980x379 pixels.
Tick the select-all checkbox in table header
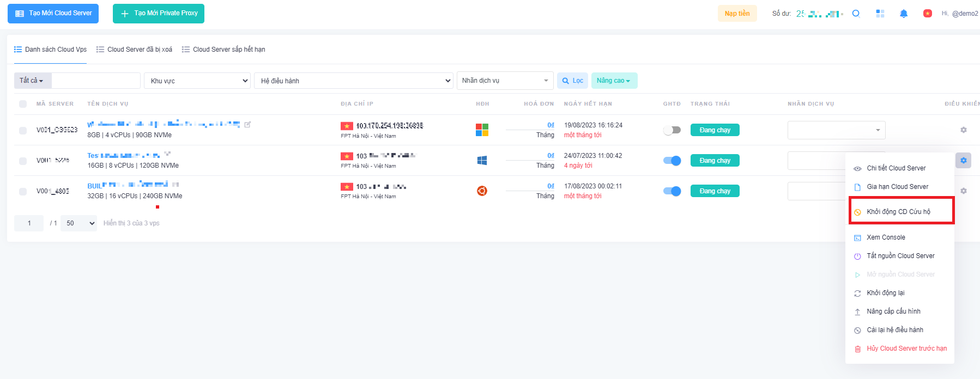[23, 104]
